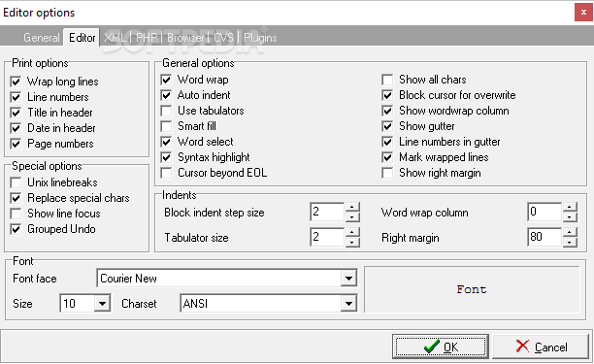Image resolution: width=594 pixels, height=364 pixels.
Task: Toggle Word select checkbox
Action: tap(166, 142)
